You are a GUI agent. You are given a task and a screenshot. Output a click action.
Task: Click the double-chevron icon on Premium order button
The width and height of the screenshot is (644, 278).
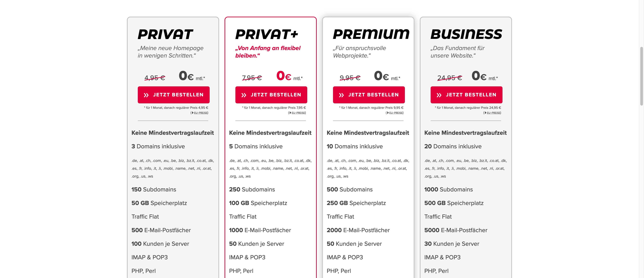click(x=341, y=95)
